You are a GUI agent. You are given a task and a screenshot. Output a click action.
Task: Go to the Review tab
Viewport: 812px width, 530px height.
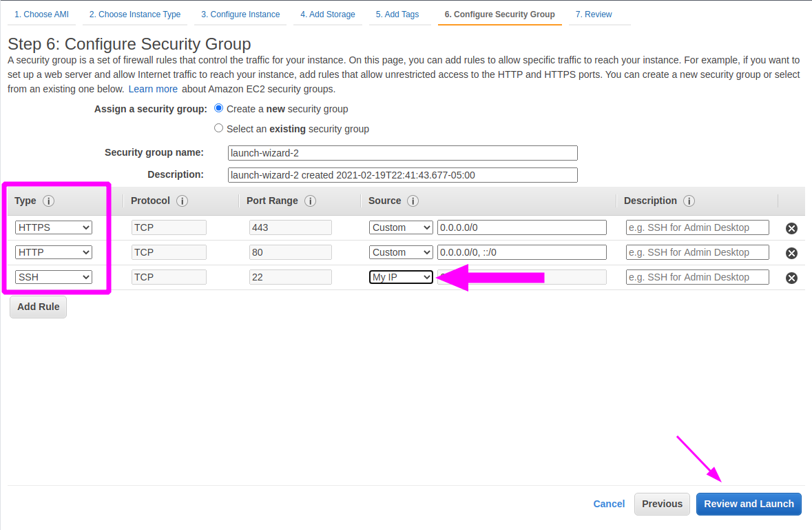pyautogui.click(x=594, y=14)
